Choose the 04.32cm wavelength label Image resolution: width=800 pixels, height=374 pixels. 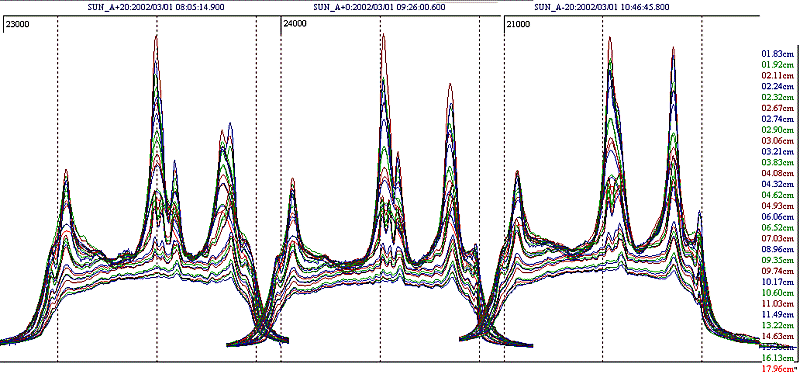[778, 184]
